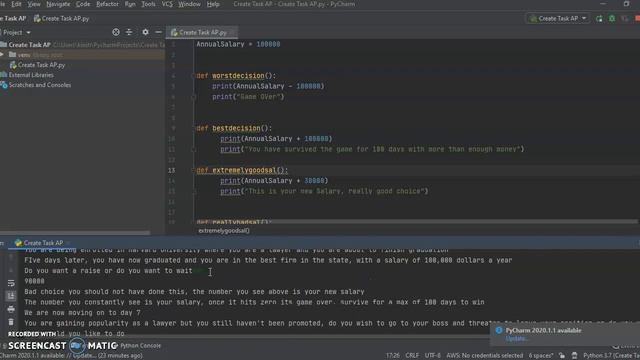Screen dimensions: 640x360
Task: Toggle the read-only lock icon in status bar
Action: tap(562, 356)
